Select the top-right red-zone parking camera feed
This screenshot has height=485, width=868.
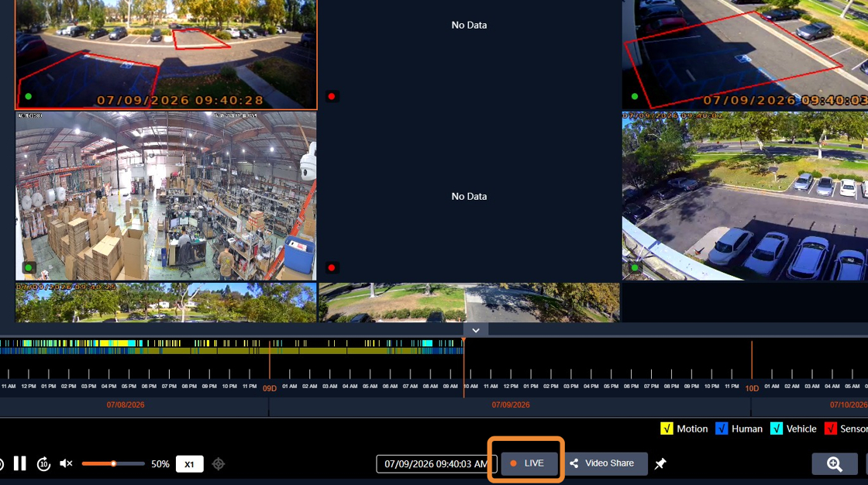pos(745,54)
